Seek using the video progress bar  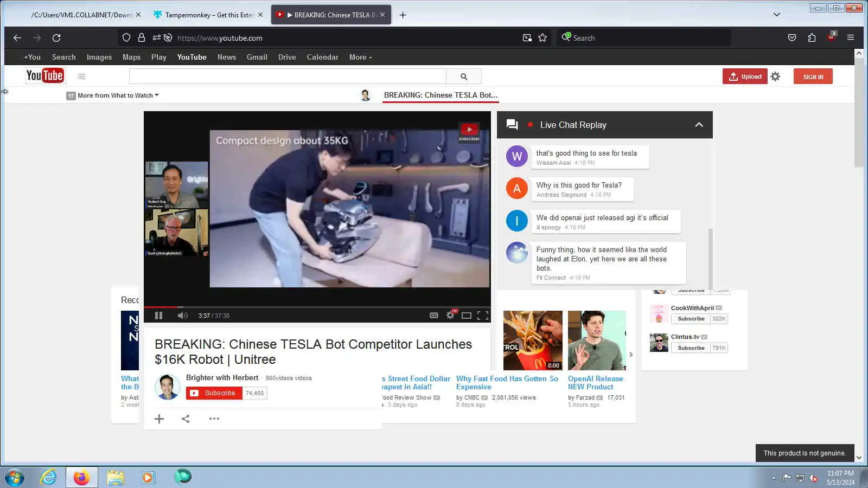[x=317, y=307]
